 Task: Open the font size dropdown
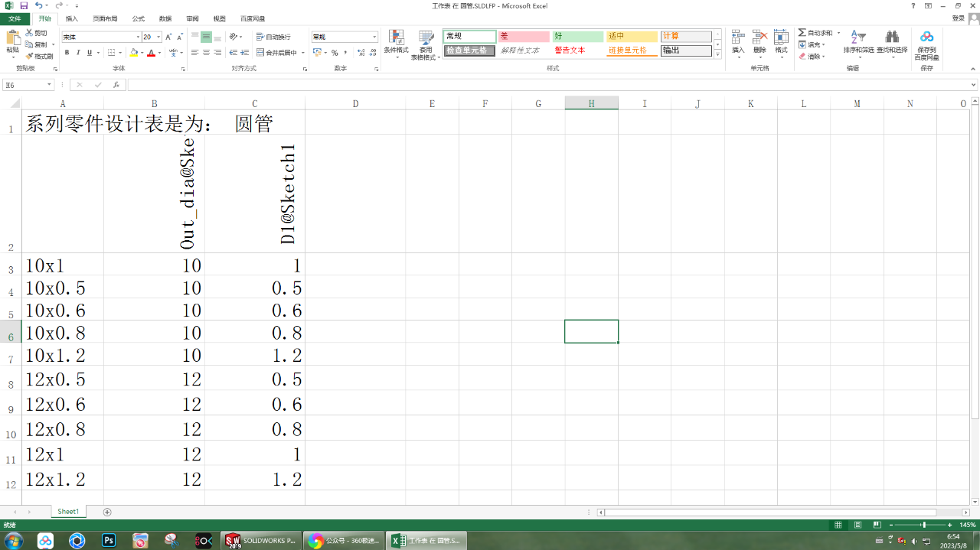pos(158,37)
